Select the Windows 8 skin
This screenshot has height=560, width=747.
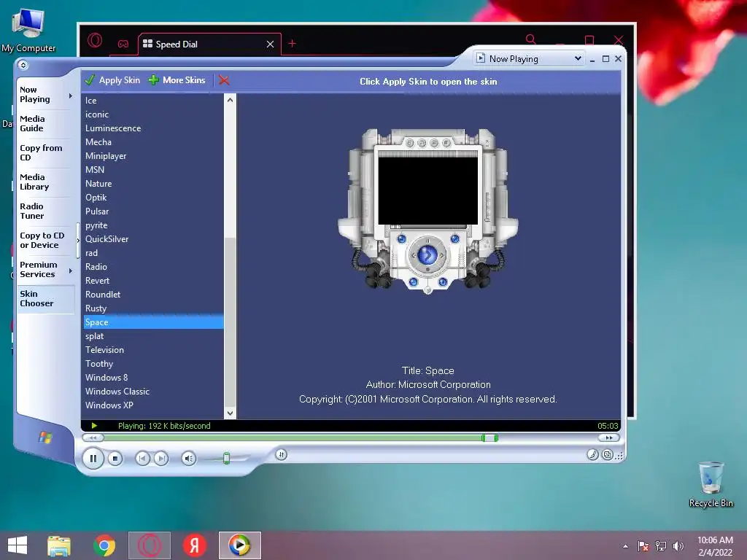pos(153,377)
